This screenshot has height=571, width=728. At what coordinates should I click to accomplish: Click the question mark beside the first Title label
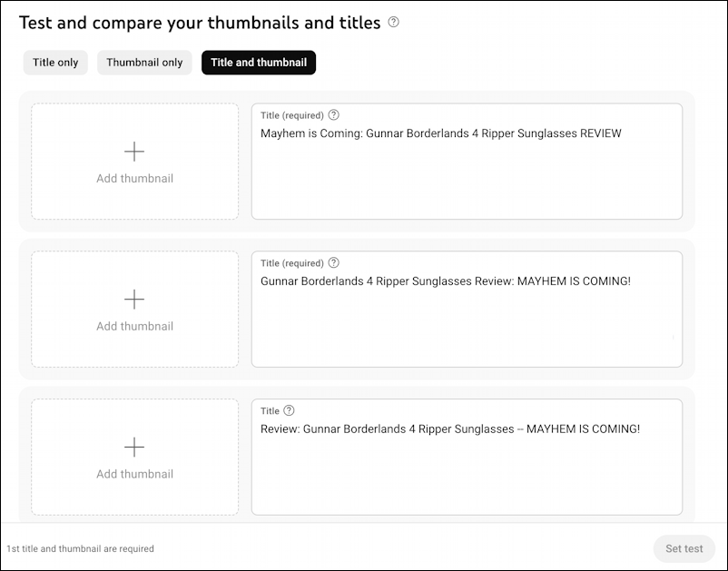[333, 114]
